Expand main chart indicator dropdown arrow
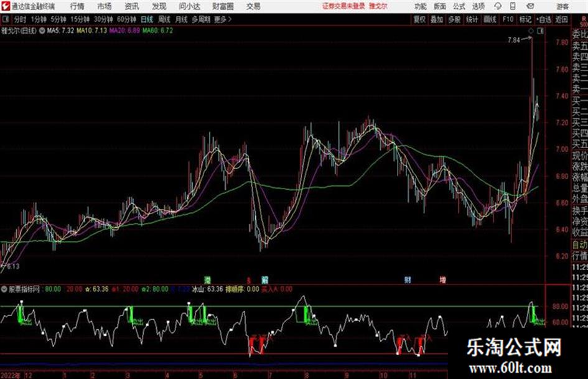Viewport: 588px width, 379px height. [42, 30]
